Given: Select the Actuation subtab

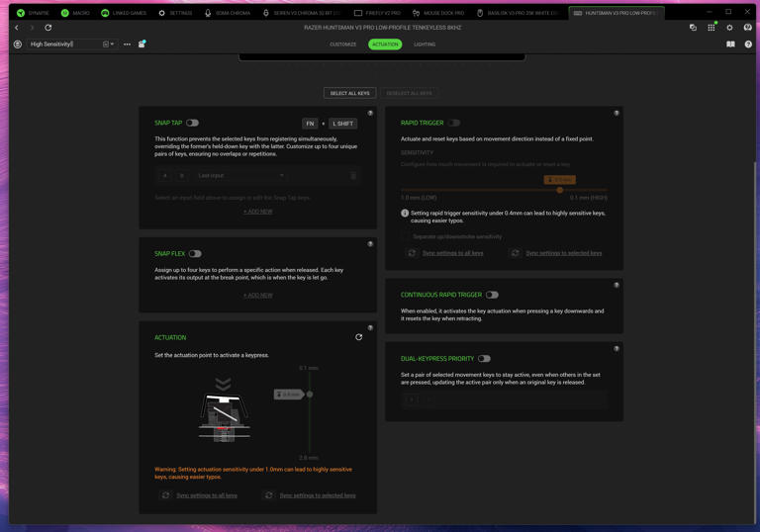Looking at the screenshot, I should tap(385, 44).
